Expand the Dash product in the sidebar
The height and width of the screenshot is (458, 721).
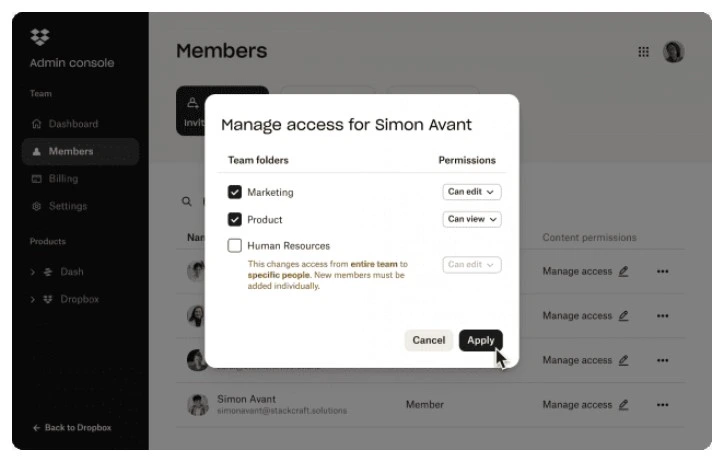click(33, 272)
